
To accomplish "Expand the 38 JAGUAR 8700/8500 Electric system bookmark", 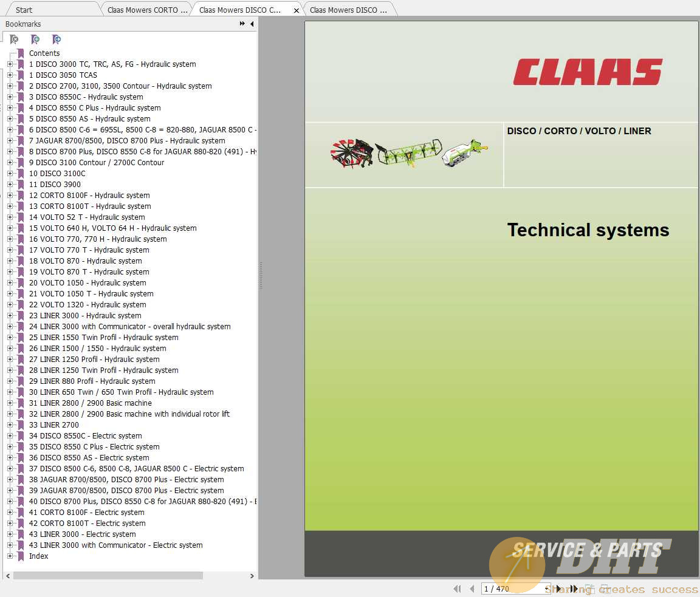I will 10,480.
